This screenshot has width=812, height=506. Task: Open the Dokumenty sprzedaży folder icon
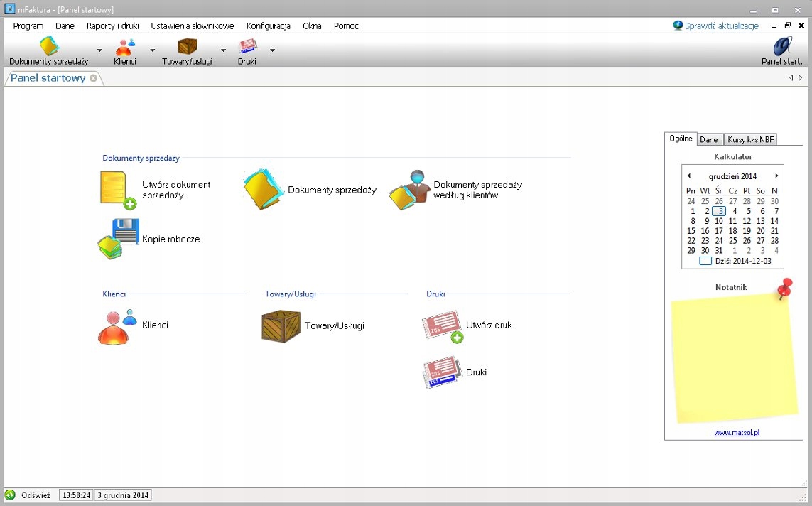click(x=264, y=190)
